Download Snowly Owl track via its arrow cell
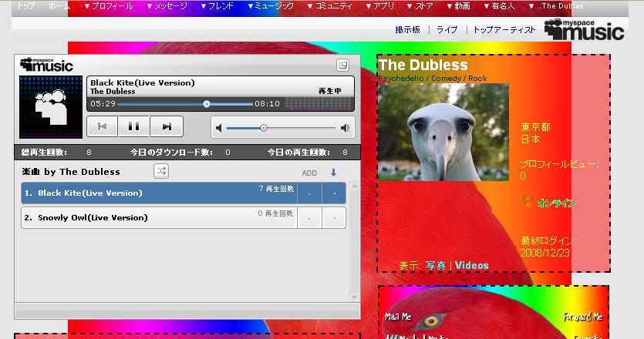The width and height of the screenshot is (644, 339). tap(334, 217)
